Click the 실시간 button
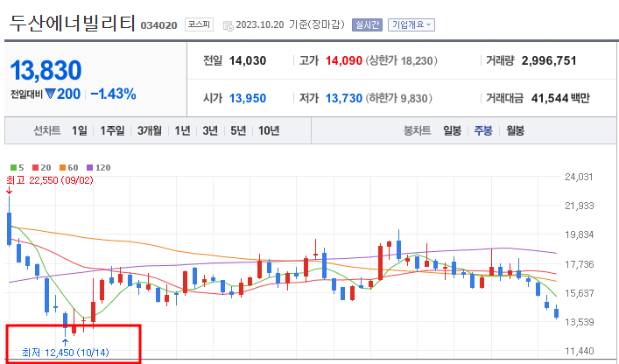Screen dimensions: 619x364 pos(367,24)
